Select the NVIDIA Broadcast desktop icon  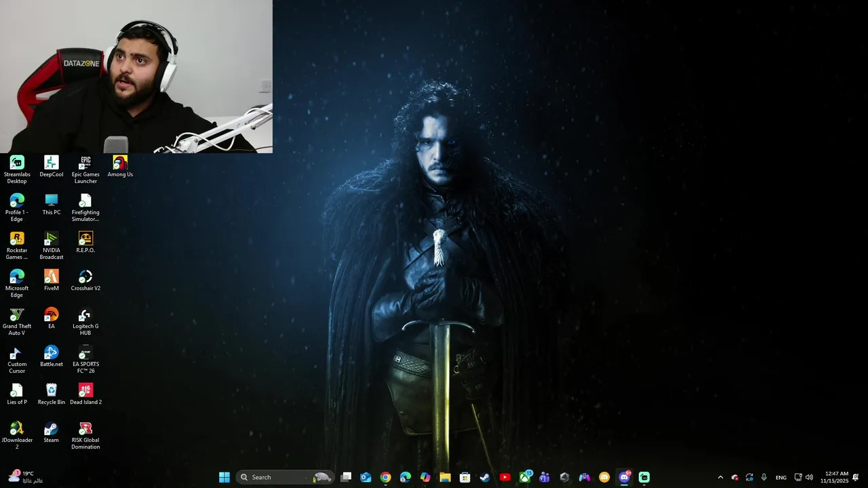coord(52,245)
